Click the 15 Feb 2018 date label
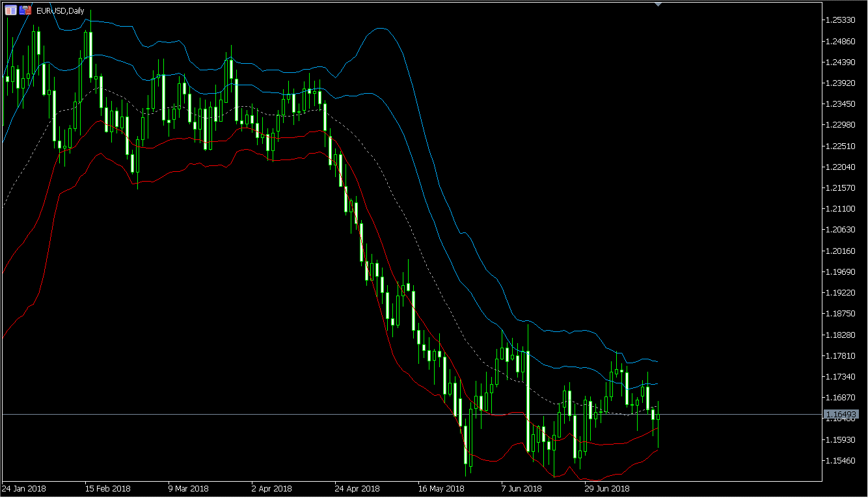The height and width of the screenshot is (498, 868). (107, 488)
